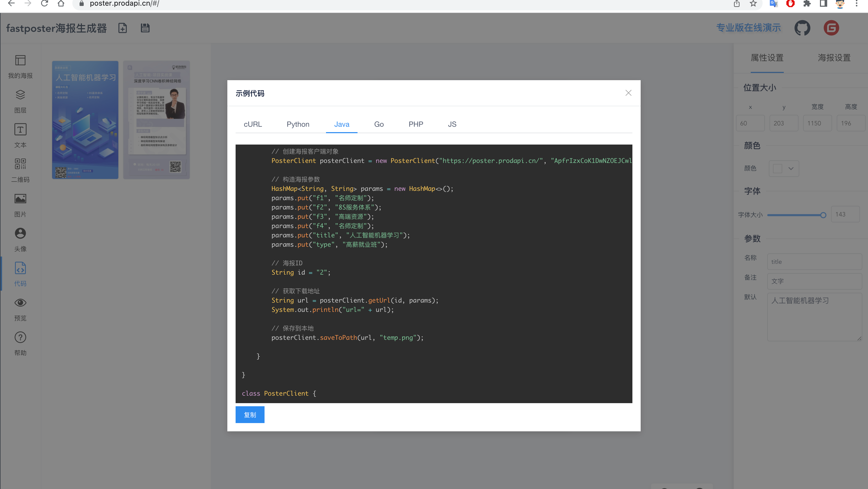
Task: Close the 示例代码 dialog
Action: click(628, 93)
